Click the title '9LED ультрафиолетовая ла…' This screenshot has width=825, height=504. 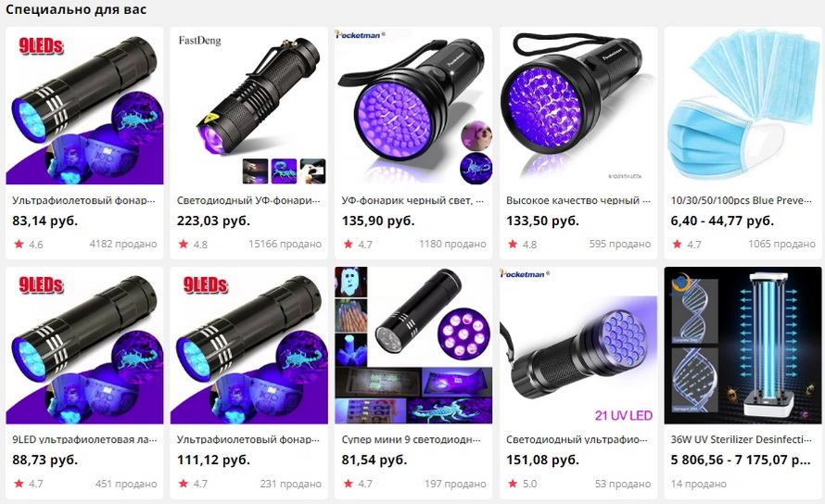click(x=84, y=439)
